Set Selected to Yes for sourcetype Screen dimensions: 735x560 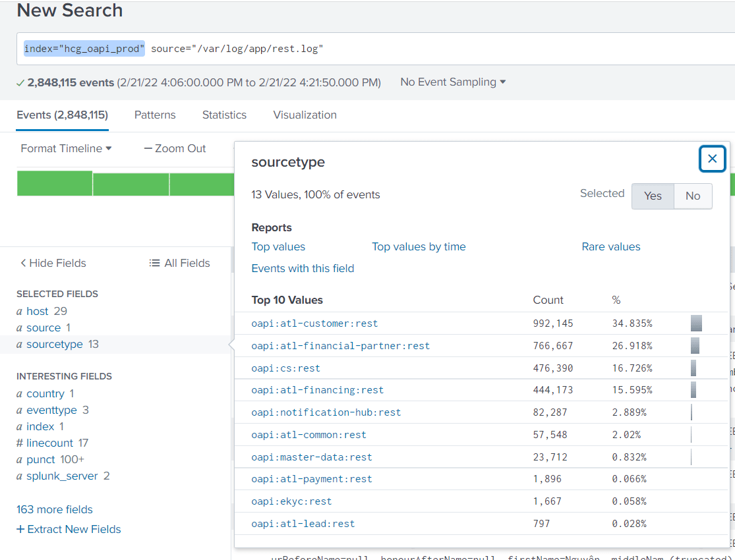(653, 196)
